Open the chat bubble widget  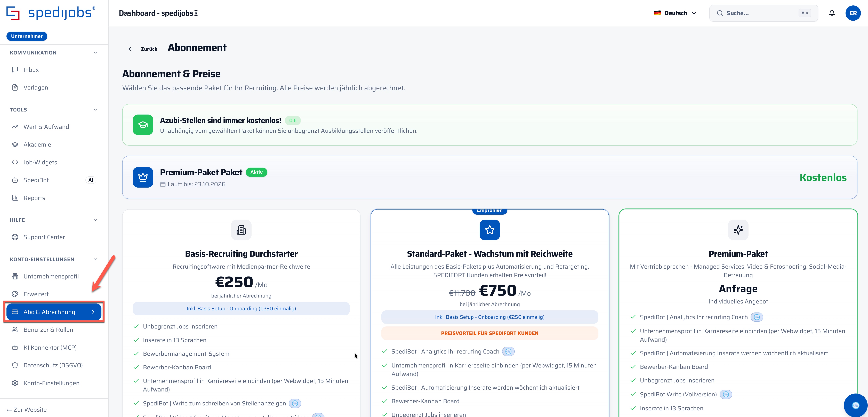pyautogui.click(x=856, y=405)
